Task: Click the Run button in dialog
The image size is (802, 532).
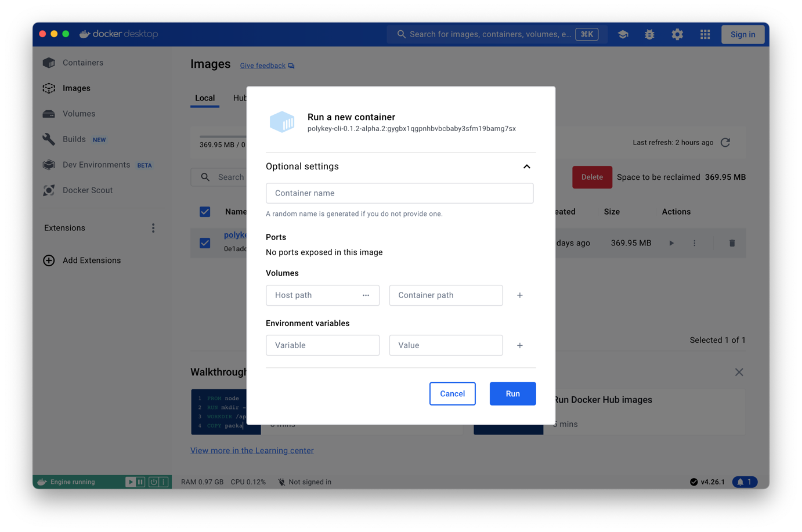Action: pyautogui.click(x=512, y=393)
